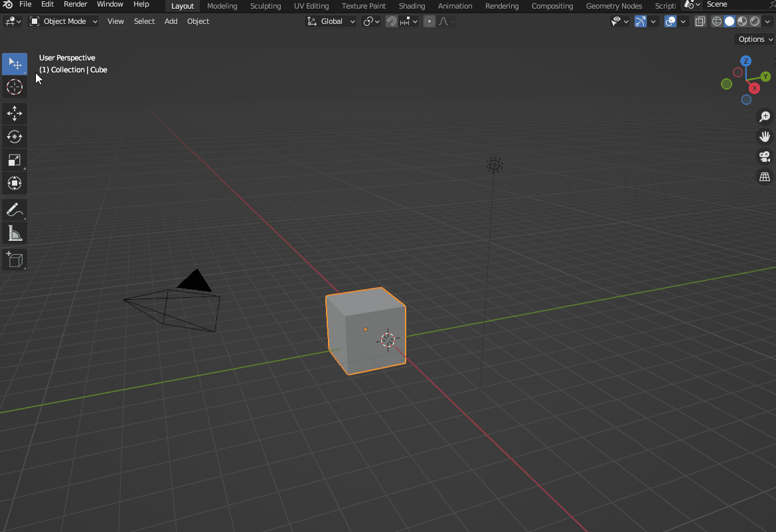Open object visibility and selectability dropdown
776x532 pixels.
point(619,21)
